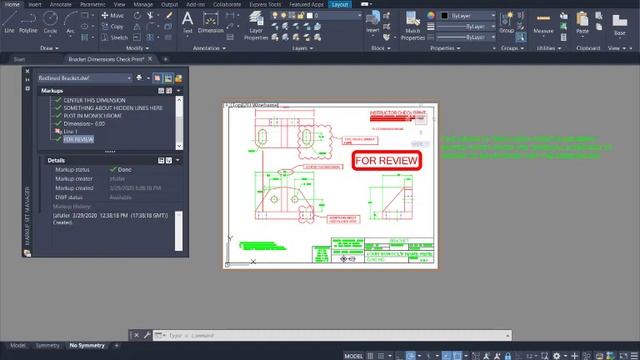The height and width of the screenshot is (360, 640).
Task: Expand the Annotation panel
Action: tap(209, 48)
